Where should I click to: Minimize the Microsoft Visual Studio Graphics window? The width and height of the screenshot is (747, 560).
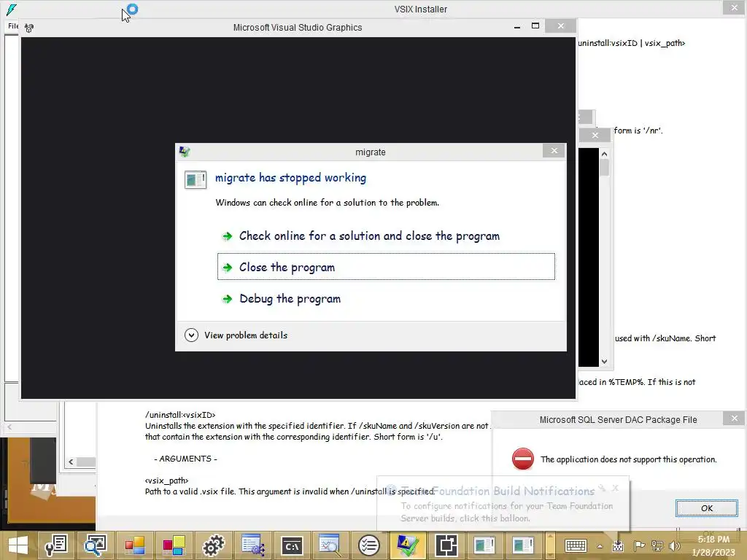pos(517,27)
